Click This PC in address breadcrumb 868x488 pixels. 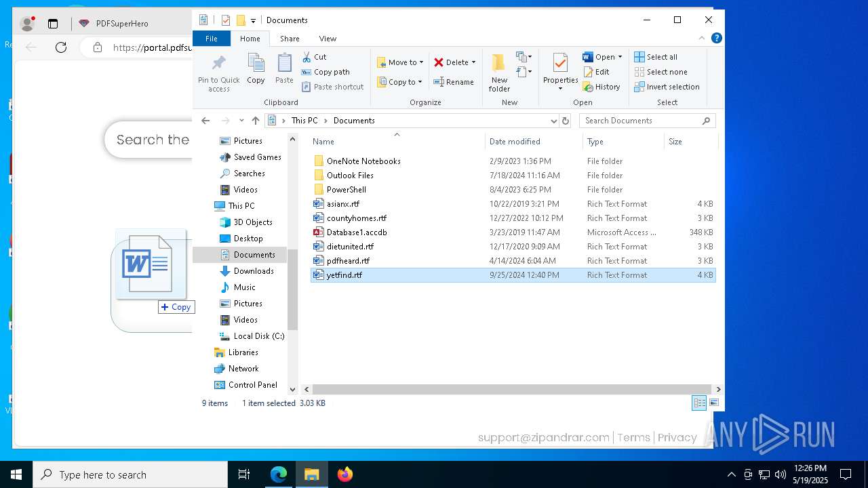point(304,121)
